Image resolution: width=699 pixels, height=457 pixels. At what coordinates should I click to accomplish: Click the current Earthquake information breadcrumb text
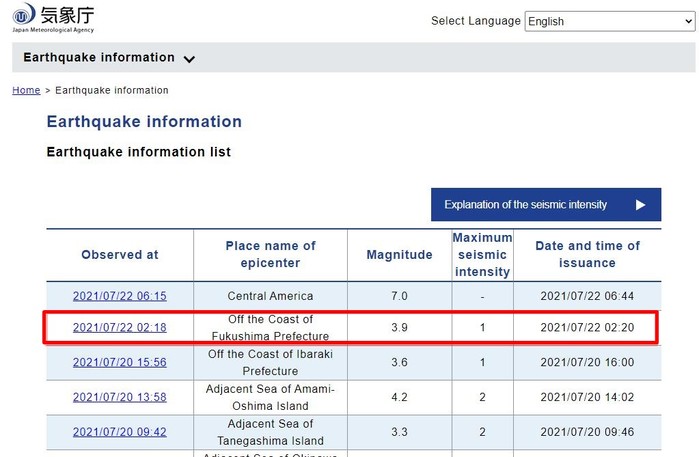click(112, 91)
